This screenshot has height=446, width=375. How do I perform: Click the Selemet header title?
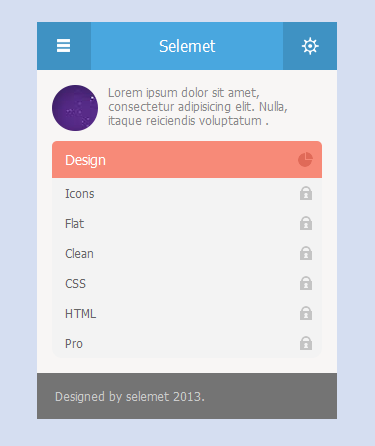[x=187, y=46]
